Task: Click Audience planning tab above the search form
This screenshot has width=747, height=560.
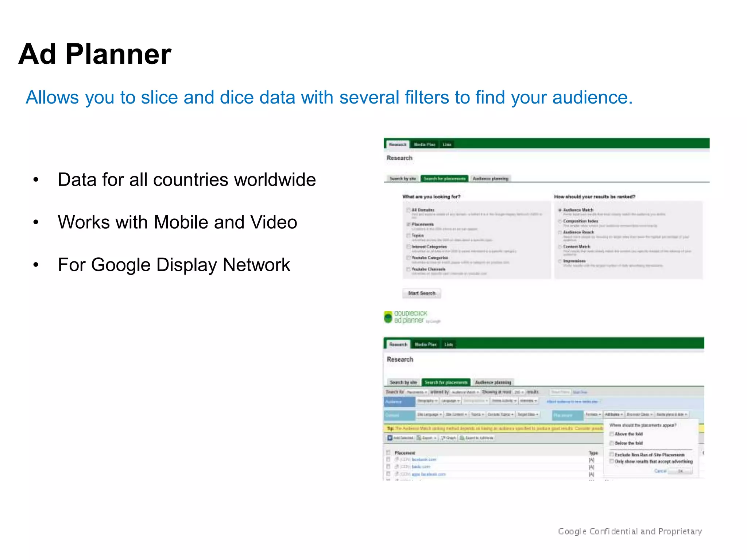Action: coord(491,179)
